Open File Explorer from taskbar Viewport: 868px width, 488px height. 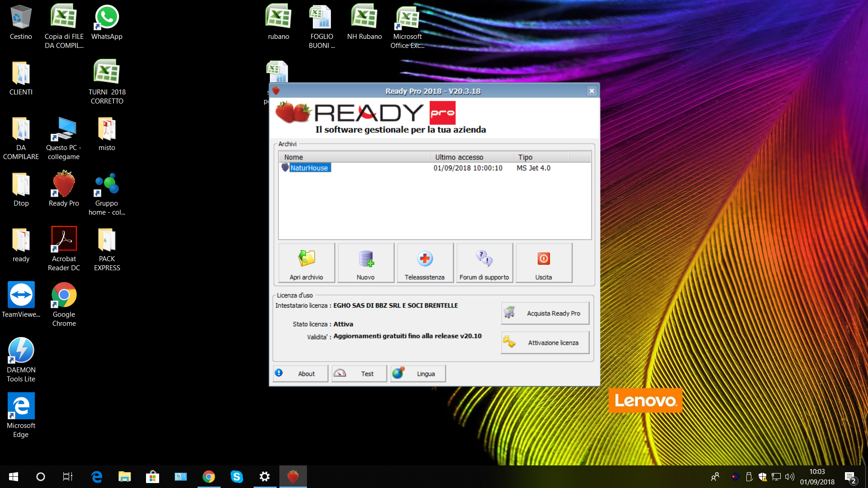125,477
